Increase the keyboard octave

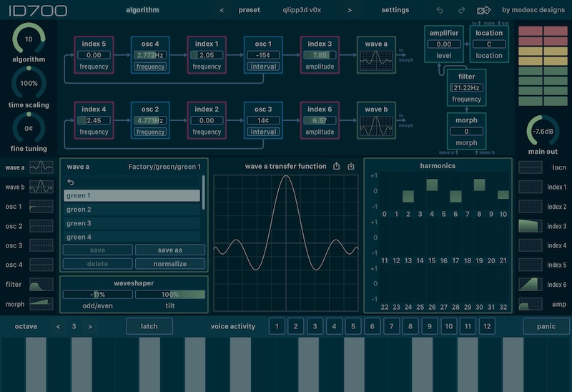[x=90, y=327]
